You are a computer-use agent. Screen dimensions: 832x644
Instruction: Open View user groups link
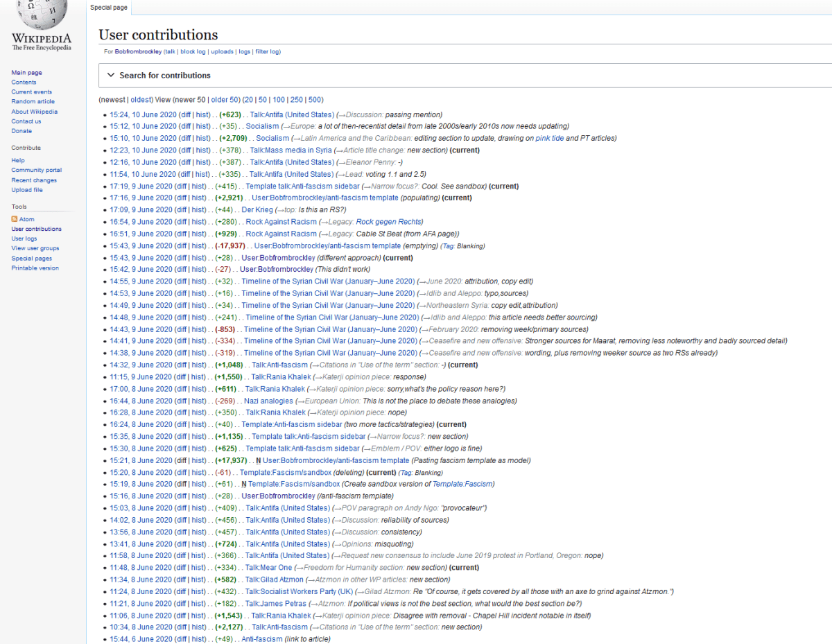point(35,248)
